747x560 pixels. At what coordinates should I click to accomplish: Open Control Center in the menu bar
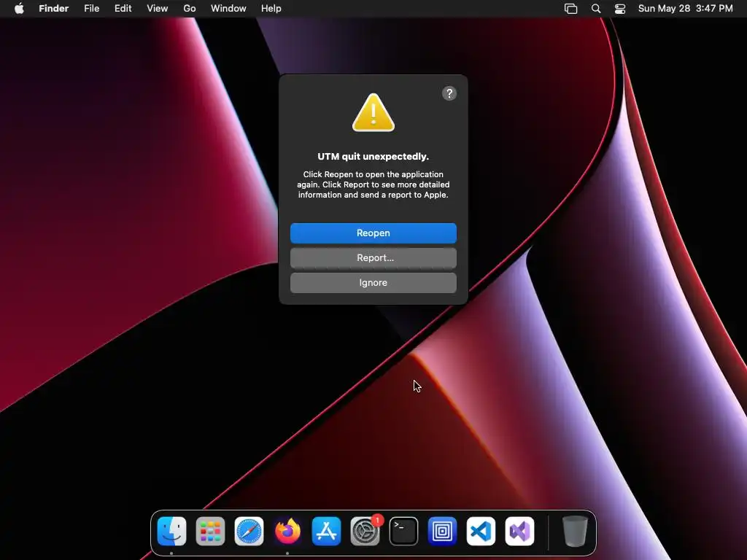[x=620, y=9]
